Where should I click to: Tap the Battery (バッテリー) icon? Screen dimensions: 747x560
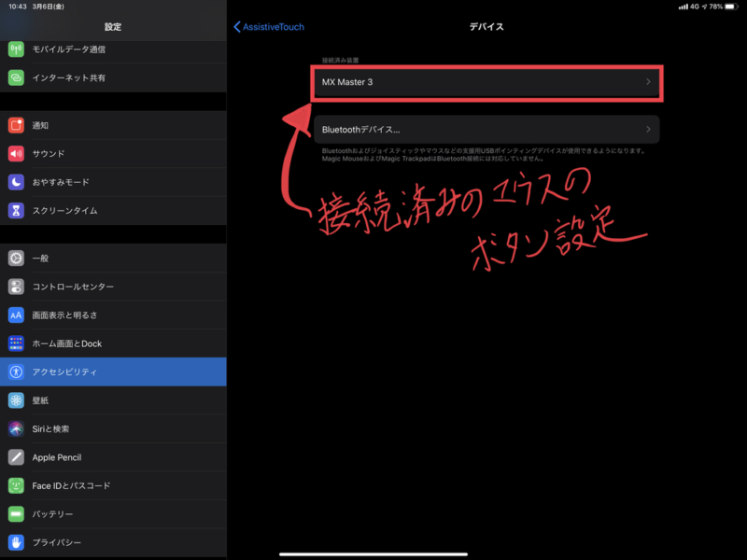click(16, 514)
